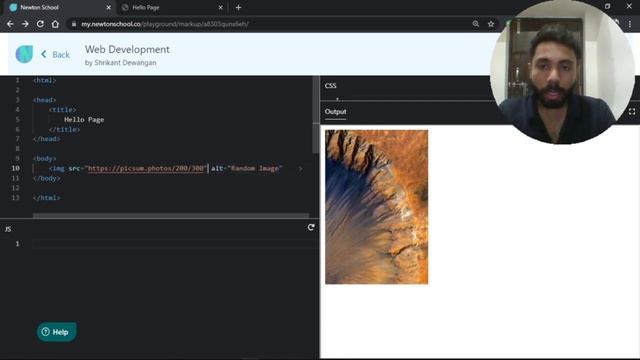Close the Newton School tab
This screenshot has width=640, height=360.
point(109,7)
